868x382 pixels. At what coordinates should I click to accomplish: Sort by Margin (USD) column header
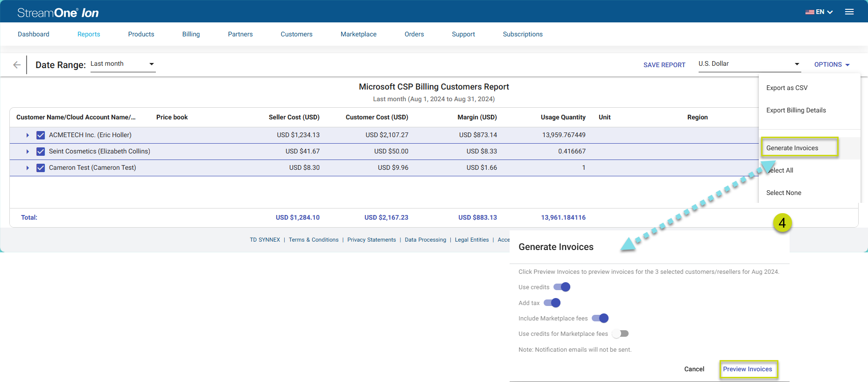click(x=477, y=117)
